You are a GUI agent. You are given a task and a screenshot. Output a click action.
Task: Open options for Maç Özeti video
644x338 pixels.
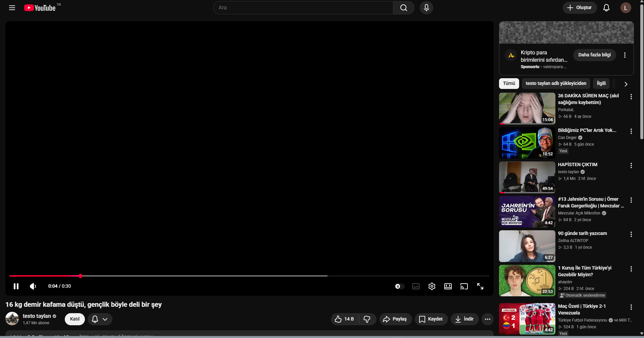(631, 307)
